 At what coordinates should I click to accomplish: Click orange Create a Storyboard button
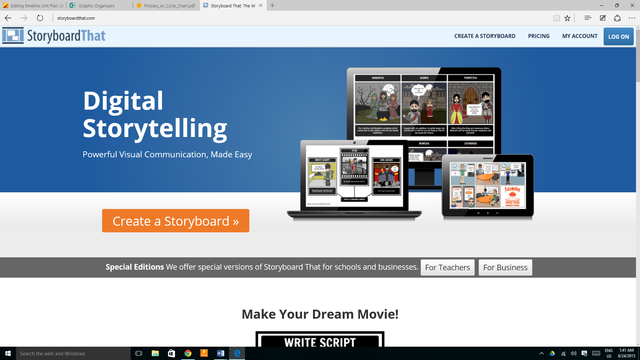coord(176,221)
